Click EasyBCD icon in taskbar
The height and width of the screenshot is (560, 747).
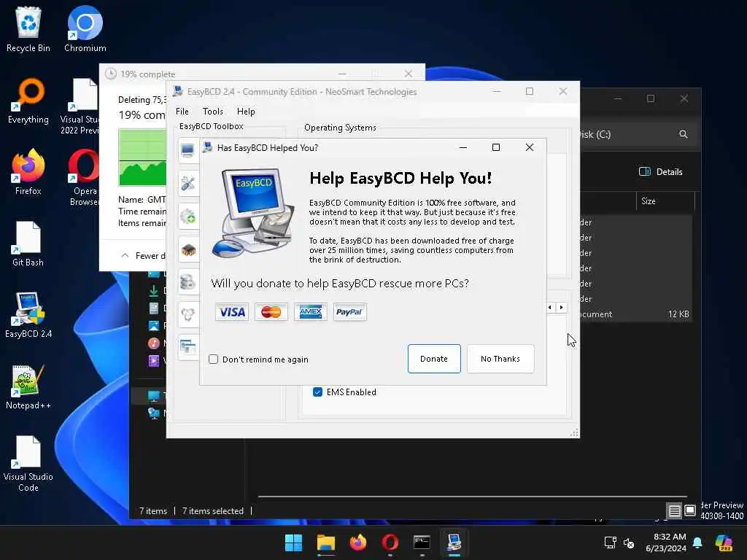pyautogui.click(x=454, y=542)
